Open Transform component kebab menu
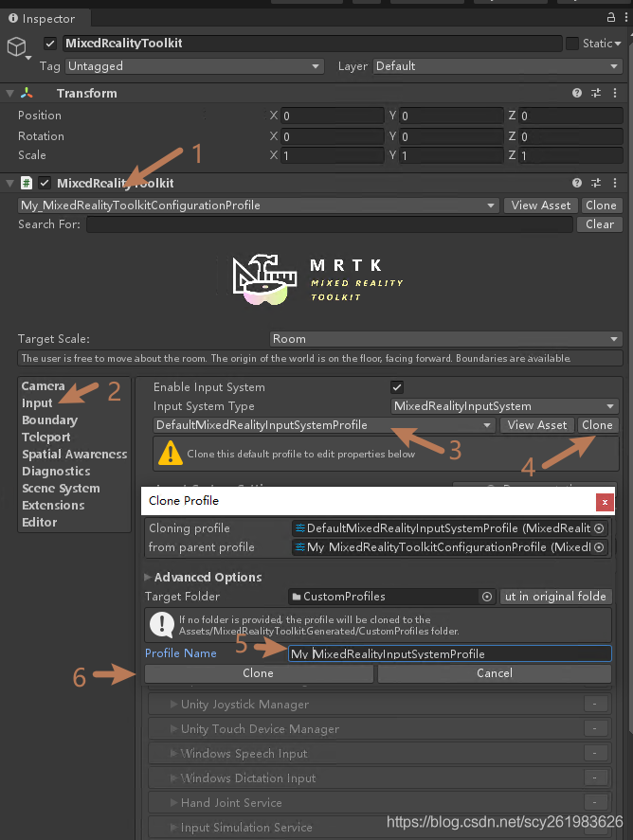Image resolution: width=633 pixels, height=840 pixels. pyautogui.click(x=615, y=93)
